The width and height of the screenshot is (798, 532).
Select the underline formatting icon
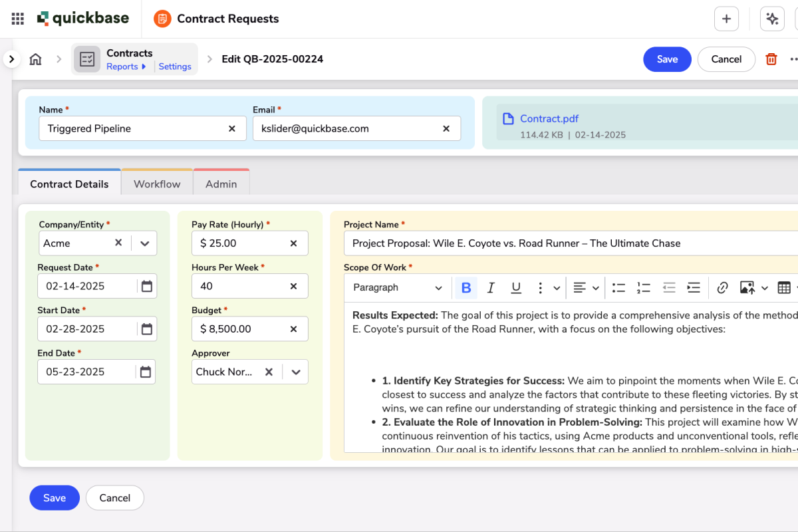pos(516,287)
